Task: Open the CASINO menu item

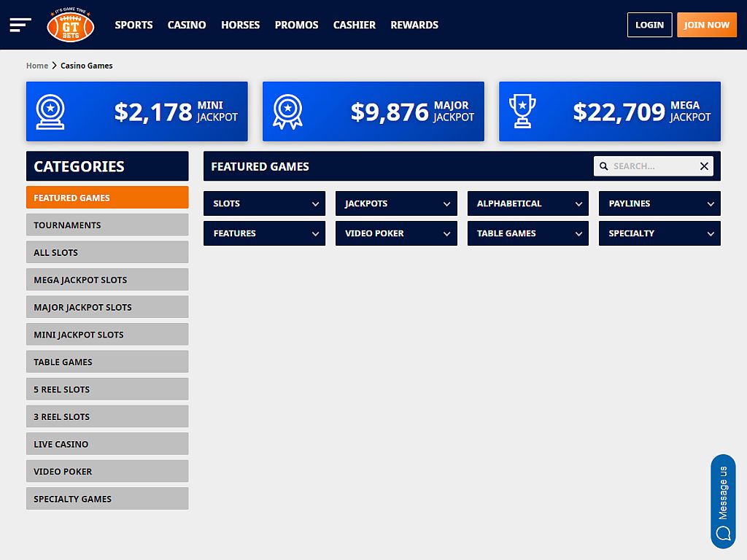Action: click(187, 25)
